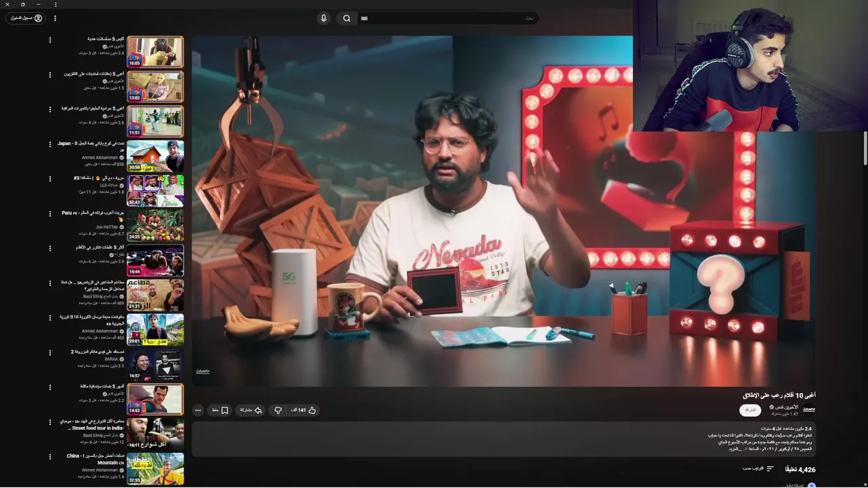Viewport: 868px width, 488px height.
Task: Open three-dot menu for the 14:44 video
Action: coord(50,248)
